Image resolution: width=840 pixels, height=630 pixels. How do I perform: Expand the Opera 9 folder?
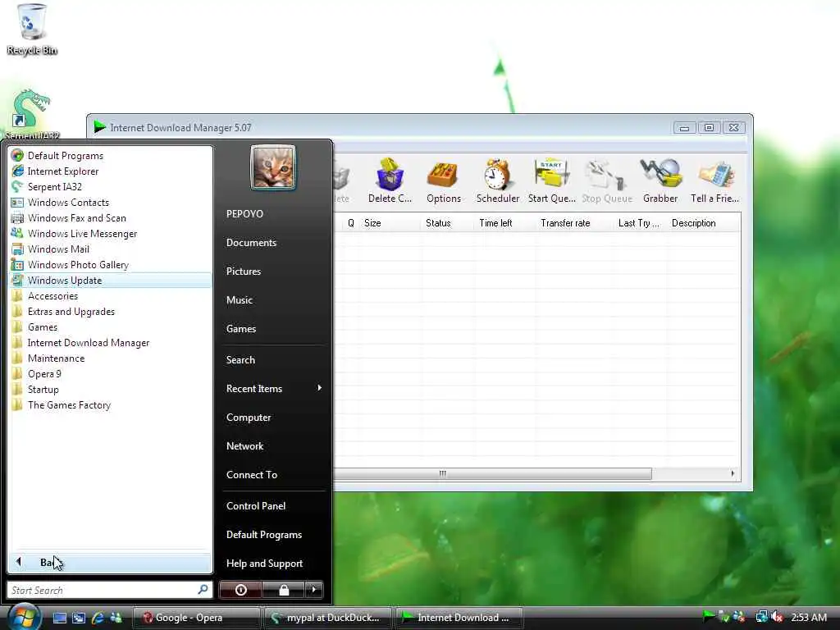(x=111, y=374)
